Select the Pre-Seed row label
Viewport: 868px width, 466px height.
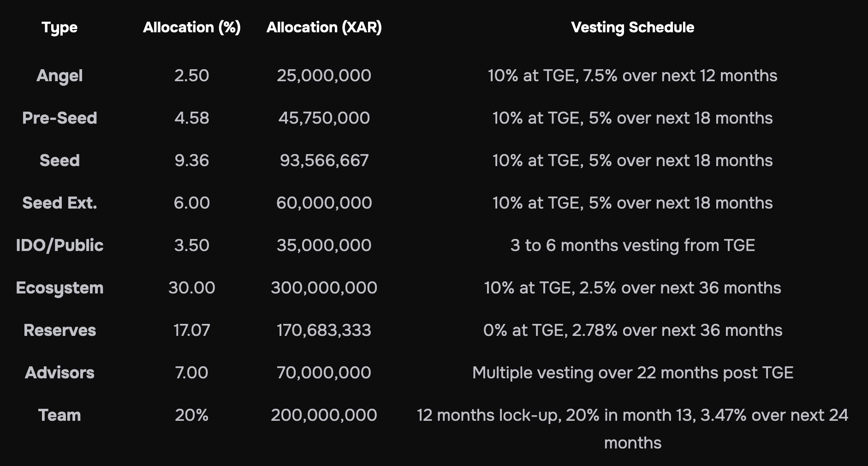point(59,118)
